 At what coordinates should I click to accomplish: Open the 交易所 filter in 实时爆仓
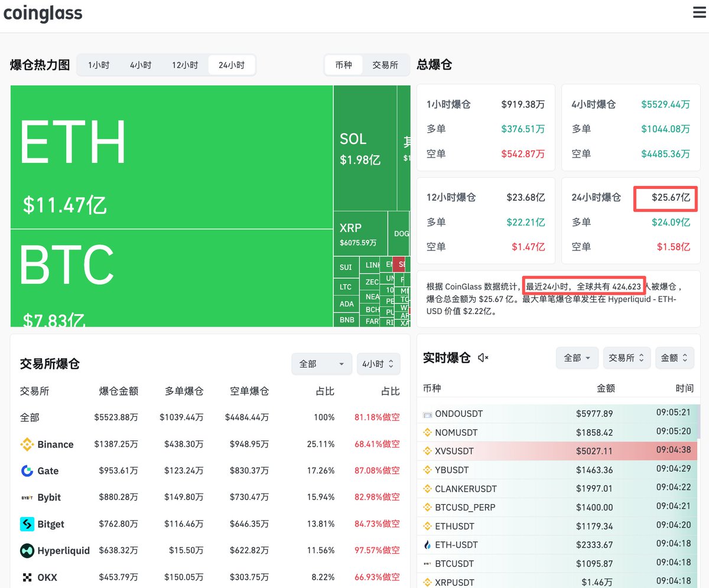pos(627,358)
